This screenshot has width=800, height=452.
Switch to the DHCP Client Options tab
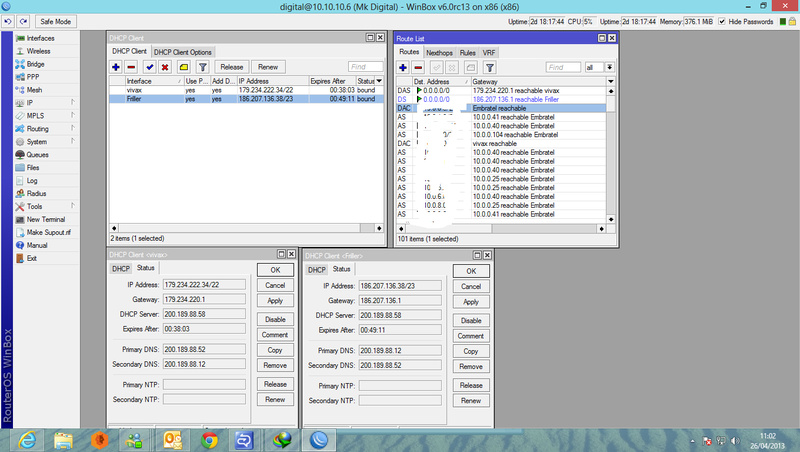(x=183, y=52)
